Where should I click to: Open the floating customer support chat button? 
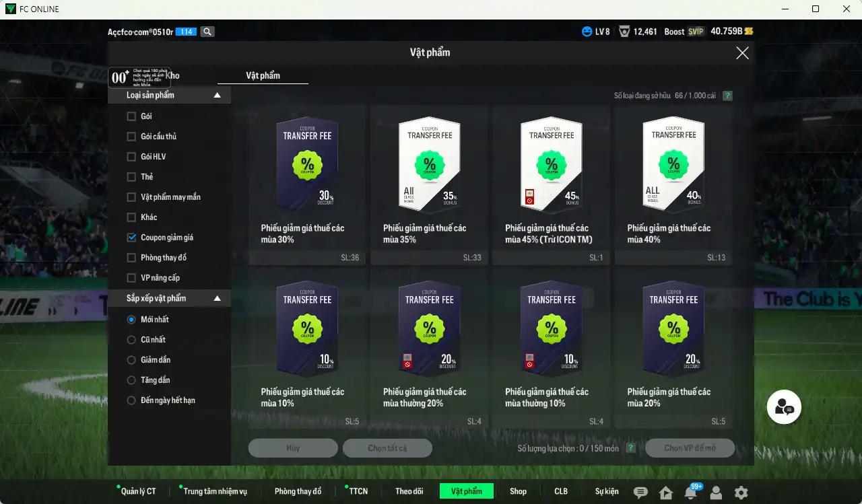[784, 406]
